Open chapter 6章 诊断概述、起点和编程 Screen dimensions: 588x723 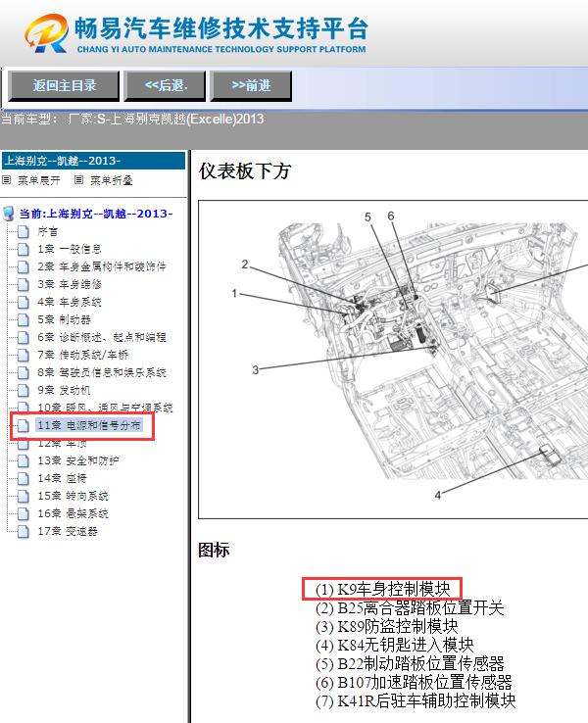(102, 337)
